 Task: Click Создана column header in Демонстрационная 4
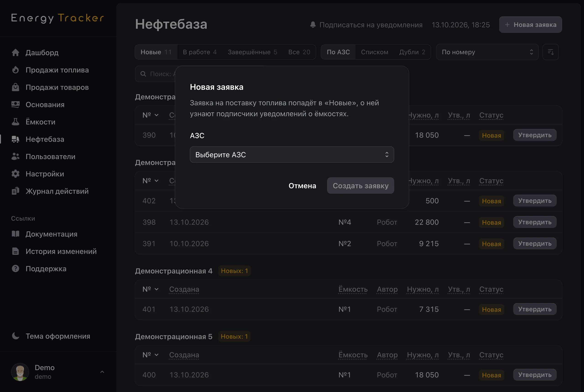pos(184,289)
